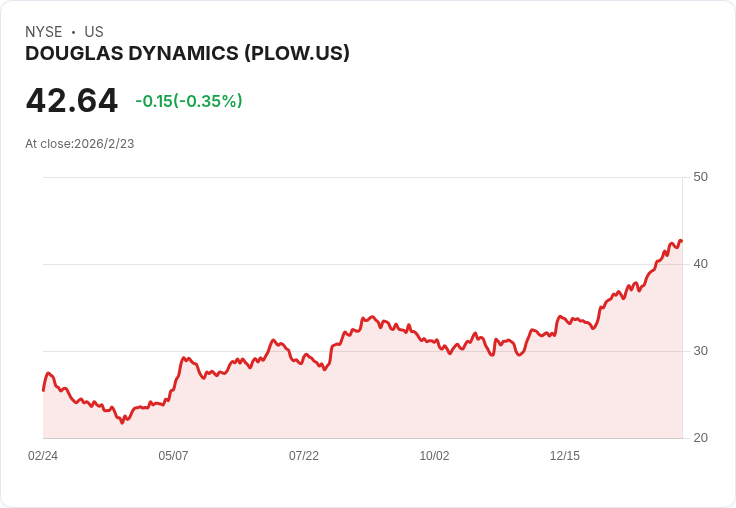Click the top horizontal gridline at 50
Viewport: 736px width, 508px height.
(360, 178)
